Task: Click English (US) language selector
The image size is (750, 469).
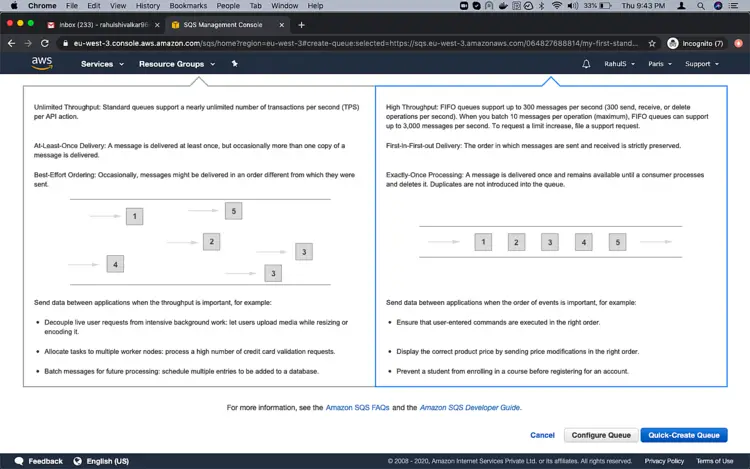Action: coord(101,461)
